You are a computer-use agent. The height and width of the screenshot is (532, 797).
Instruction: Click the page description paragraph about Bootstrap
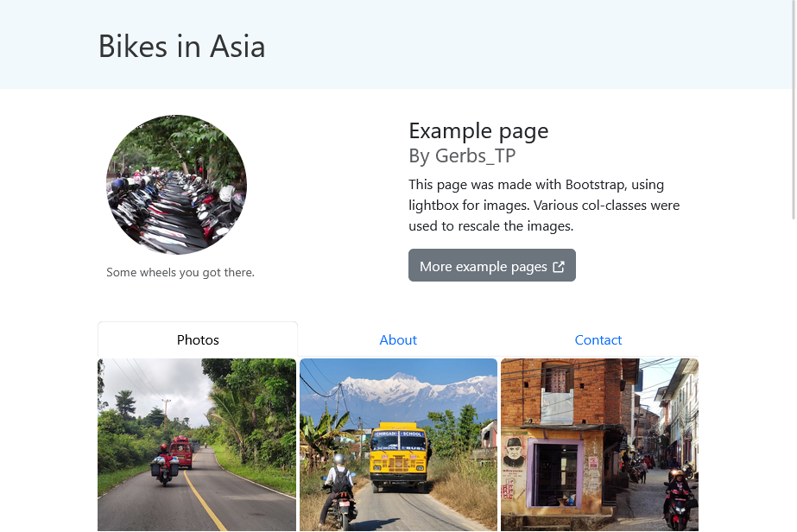pos(544,205)
